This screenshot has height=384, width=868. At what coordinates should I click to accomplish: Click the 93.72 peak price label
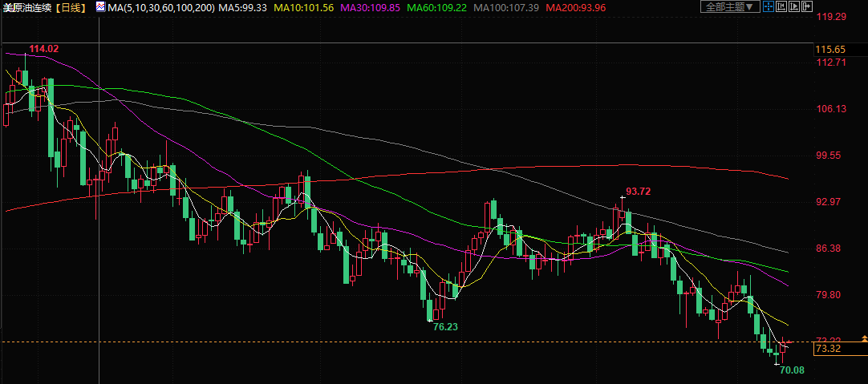(638, 191)
